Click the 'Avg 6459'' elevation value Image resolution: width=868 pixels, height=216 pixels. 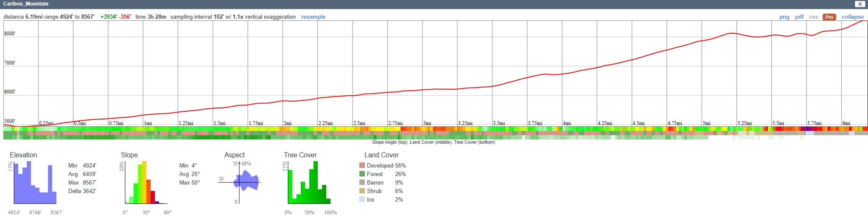(x=82, y=174)
